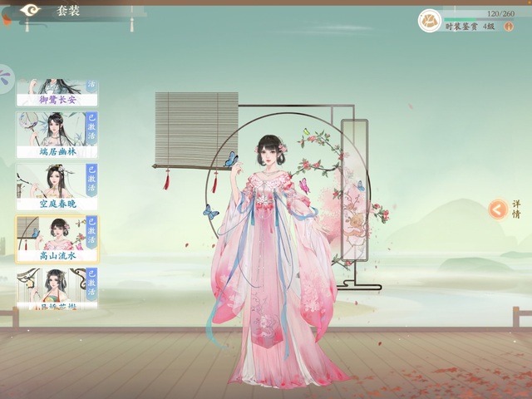Click the orange arrow icon next to 详情
532x399 pixels.
[497, 209]
